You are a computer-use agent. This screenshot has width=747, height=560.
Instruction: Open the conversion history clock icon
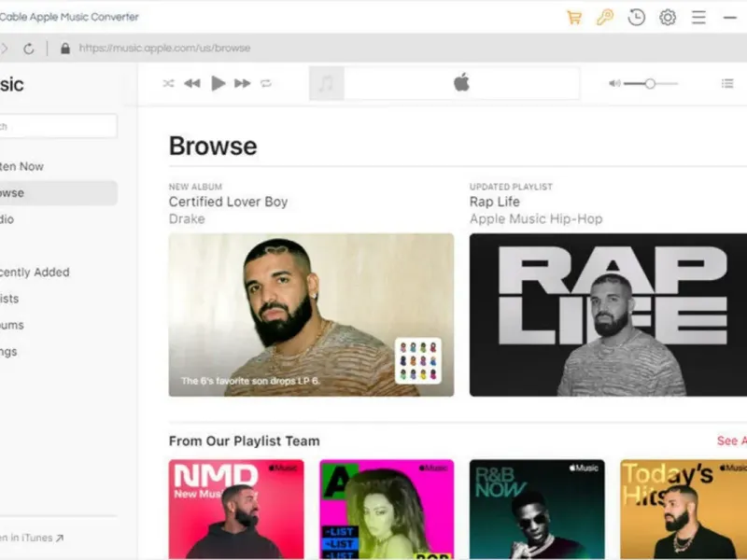(x=637, y=18)
